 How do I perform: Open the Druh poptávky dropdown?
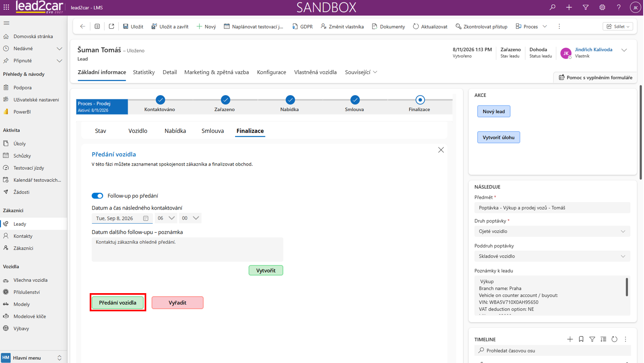[x=552, y=231]
